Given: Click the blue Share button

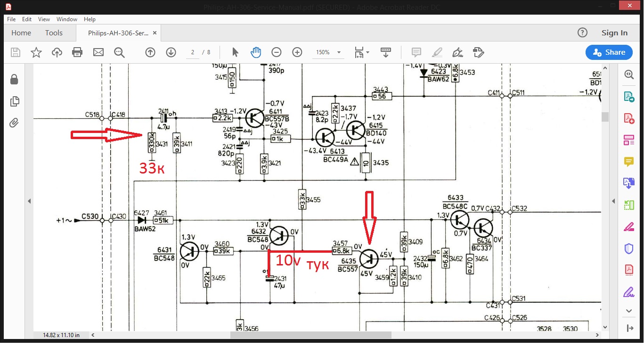Looking at the screenshot, I should [609, 52].
